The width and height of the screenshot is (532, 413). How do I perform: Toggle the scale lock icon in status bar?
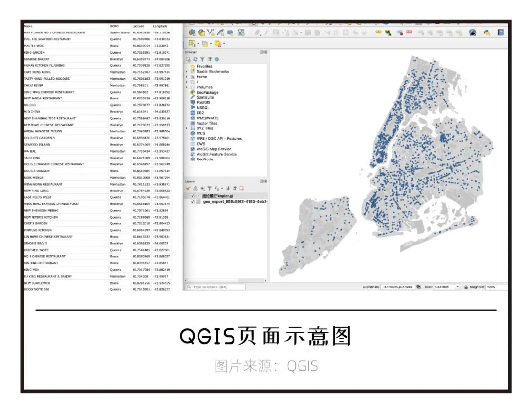click(x=466, y=287)
